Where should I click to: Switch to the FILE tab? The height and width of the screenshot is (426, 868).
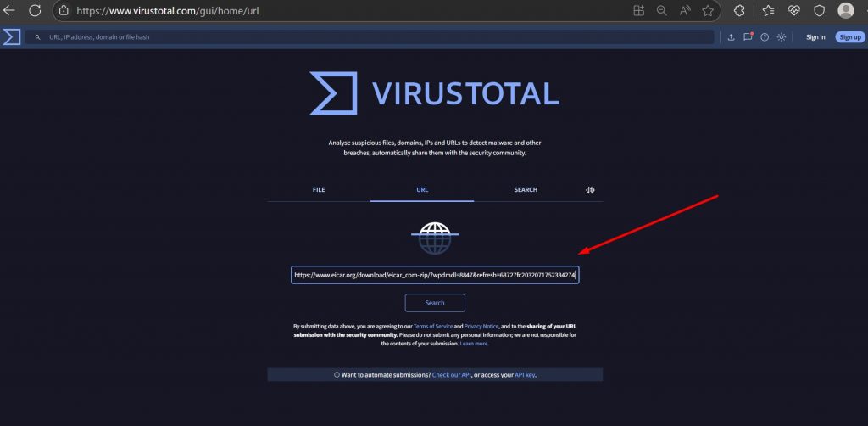pyautogui.click(x=319, y=190)
